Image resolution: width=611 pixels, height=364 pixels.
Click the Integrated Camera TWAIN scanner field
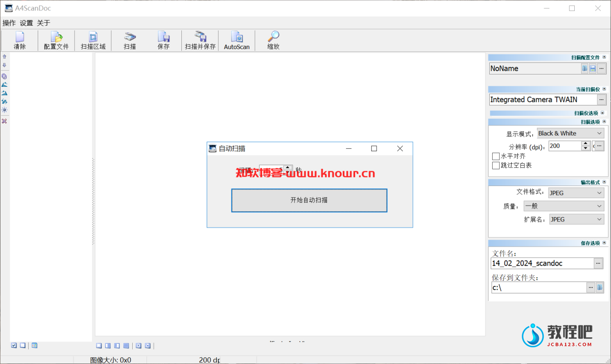click(543, 100)
